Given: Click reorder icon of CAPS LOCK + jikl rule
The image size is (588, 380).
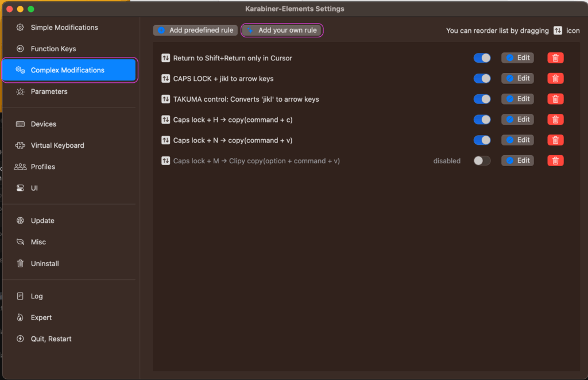Looking at the screenshot, I should (x=165, y=79).
